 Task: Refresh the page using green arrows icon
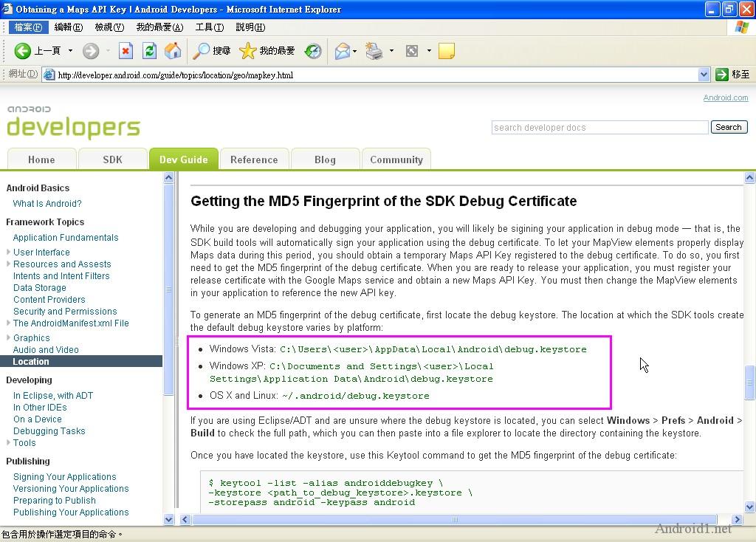(149, 51)
